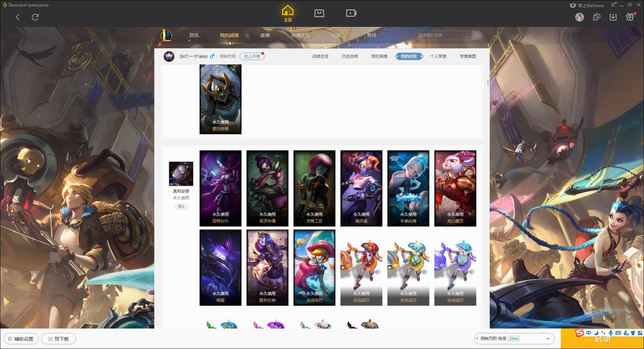The width and height of the screenshot is (644, 349).
Task: Refresh the page with reload icon
Action: point(35,17)
